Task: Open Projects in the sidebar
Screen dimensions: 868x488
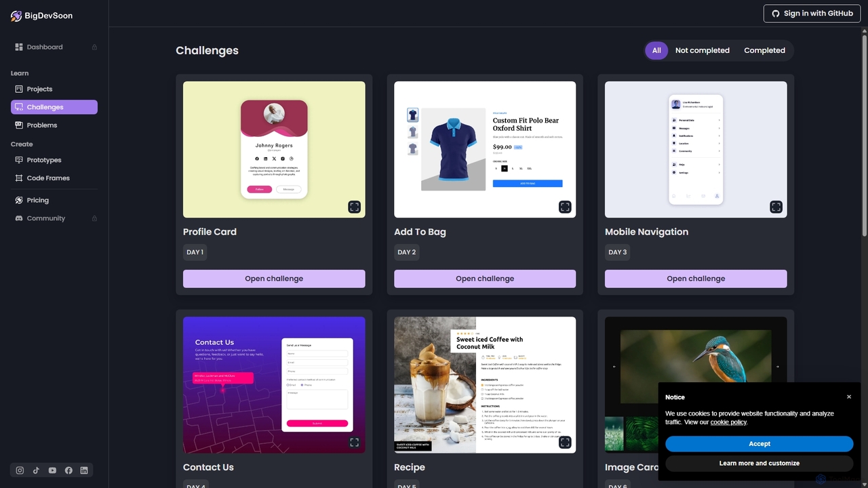Action: coord(54,89)
